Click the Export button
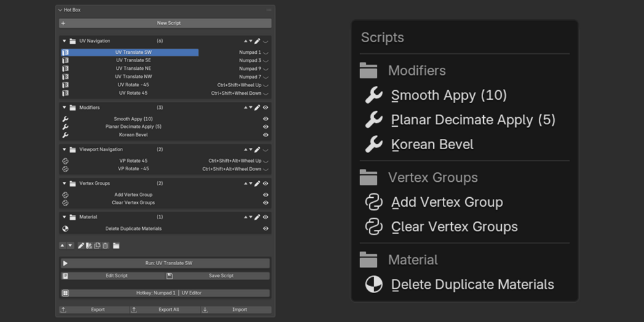Image resolution: width=644 pixels, height=322 pixels. pyautogui.click(x=94, y=310)
